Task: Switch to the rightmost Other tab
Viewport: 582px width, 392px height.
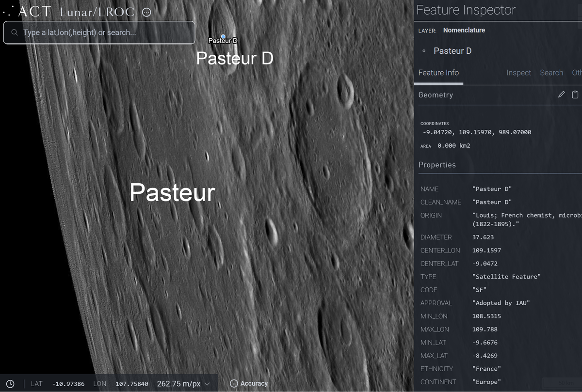Action: 577,73
